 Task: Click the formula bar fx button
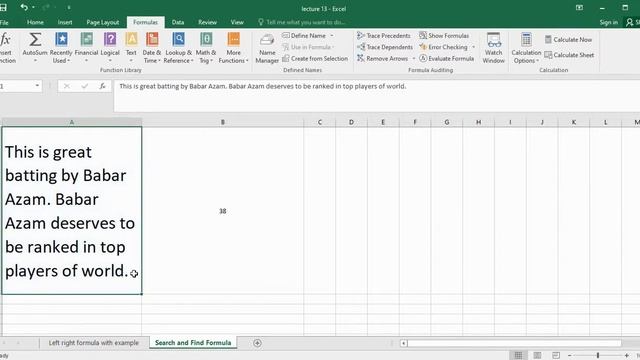click(x=102, y=86)
